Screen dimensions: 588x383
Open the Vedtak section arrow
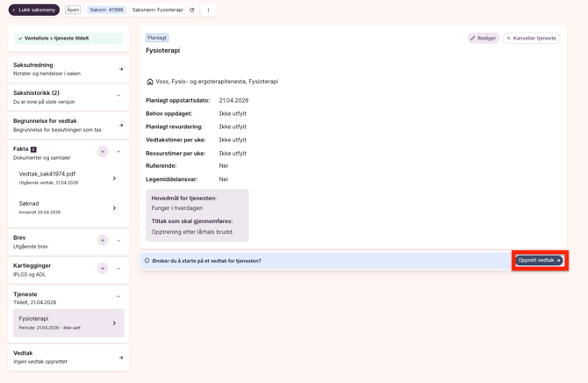coord(121,357)
